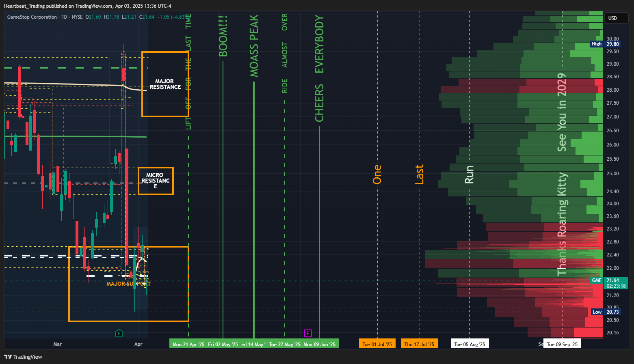The width and height of the screenshot is (634, 364).
Task: Click the Low 20.73 price label
Action: tap(606, 312)
